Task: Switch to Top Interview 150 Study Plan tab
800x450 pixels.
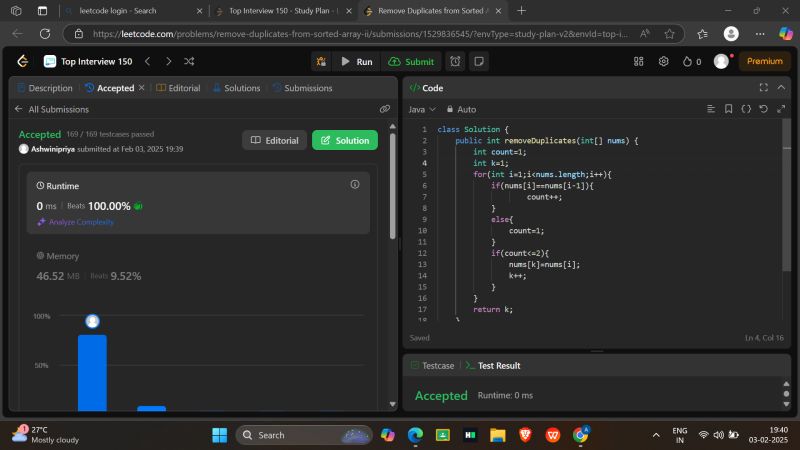Action: 284,11
